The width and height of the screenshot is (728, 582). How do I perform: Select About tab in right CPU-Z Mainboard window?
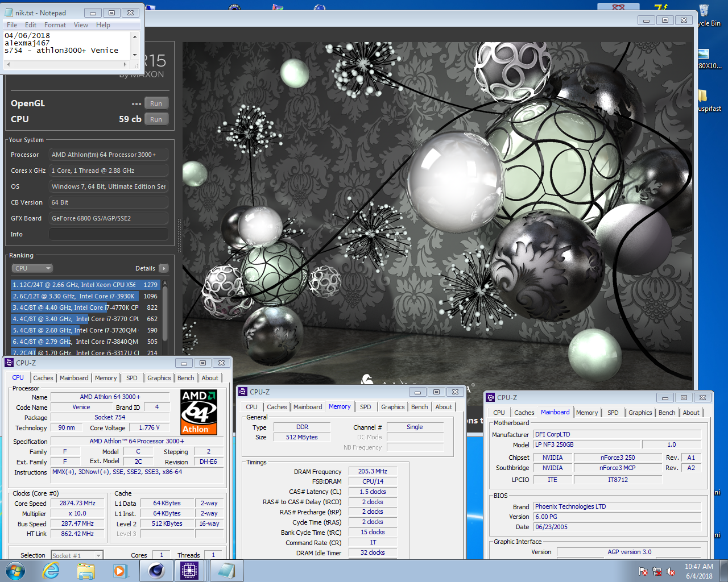[x=691, y=413]
